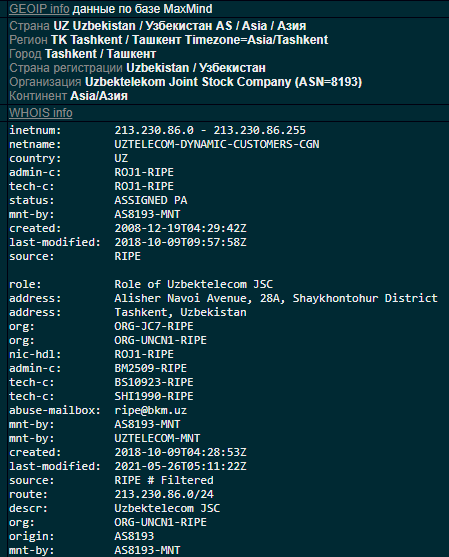Select registration country 'Uzbekistan / Узбекистан'
This screenshot has height=557, width=449.
tap(196, 68)
